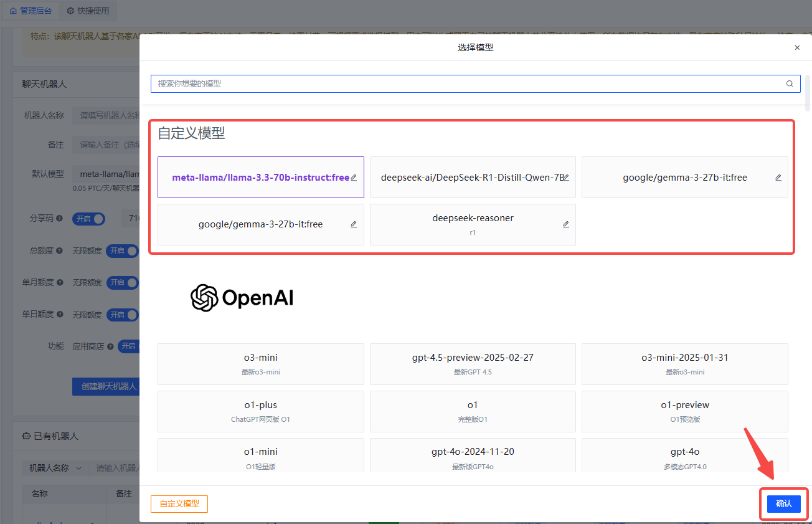Viewport: 812px width, 524px height.
Task: Click the magnifier icon in model search
Action: tap(790, 83)
